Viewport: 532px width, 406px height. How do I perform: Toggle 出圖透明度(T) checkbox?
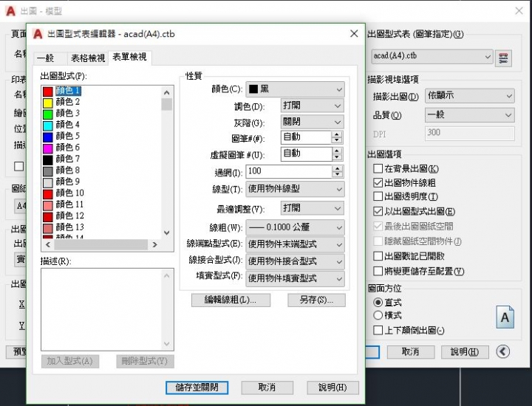[x=378, y=196]
